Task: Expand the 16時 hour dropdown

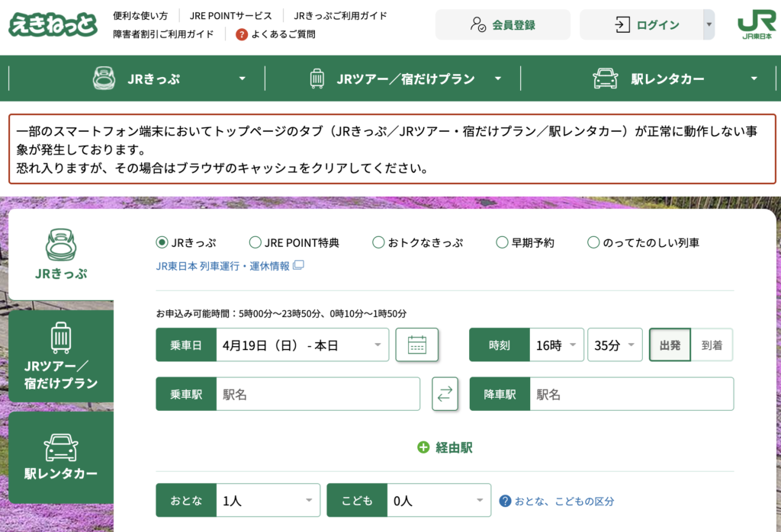Action: [557, 345]
